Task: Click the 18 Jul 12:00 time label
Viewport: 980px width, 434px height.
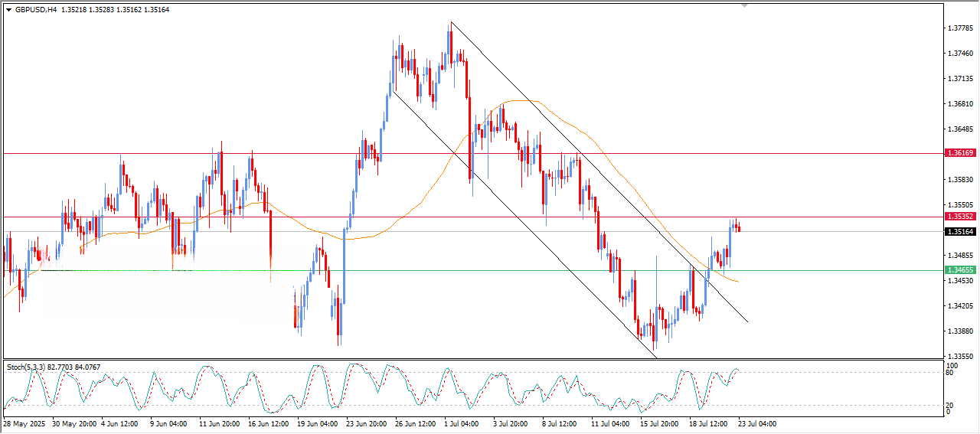Action: [x=710, y=423]
